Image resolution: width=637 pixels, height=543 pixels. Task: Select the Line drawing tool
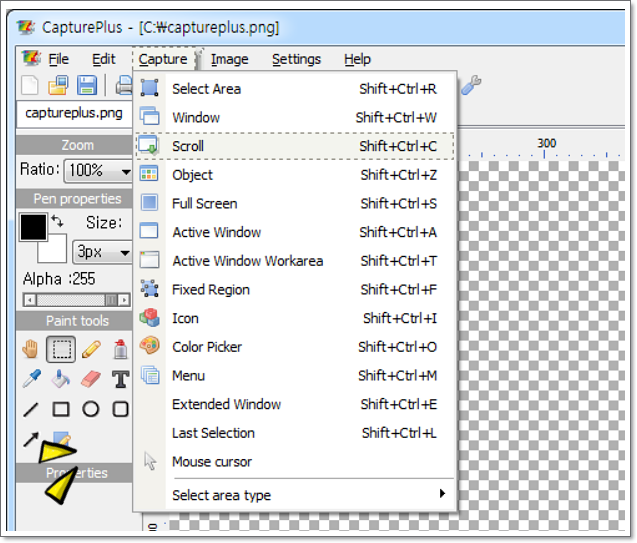(31, 409)
